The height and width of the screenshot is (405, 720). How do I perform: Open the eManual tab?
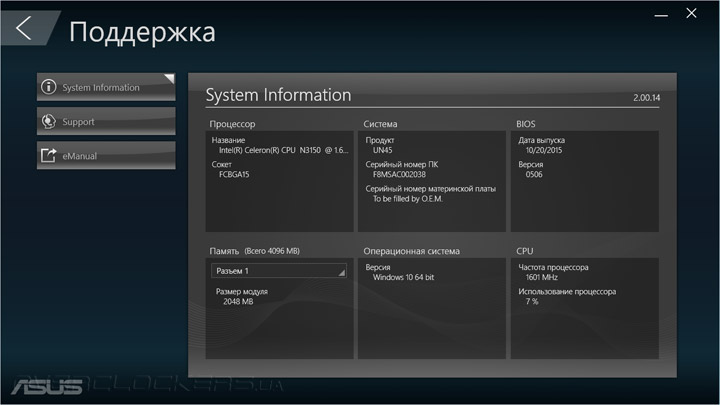[x=106, y=156]
